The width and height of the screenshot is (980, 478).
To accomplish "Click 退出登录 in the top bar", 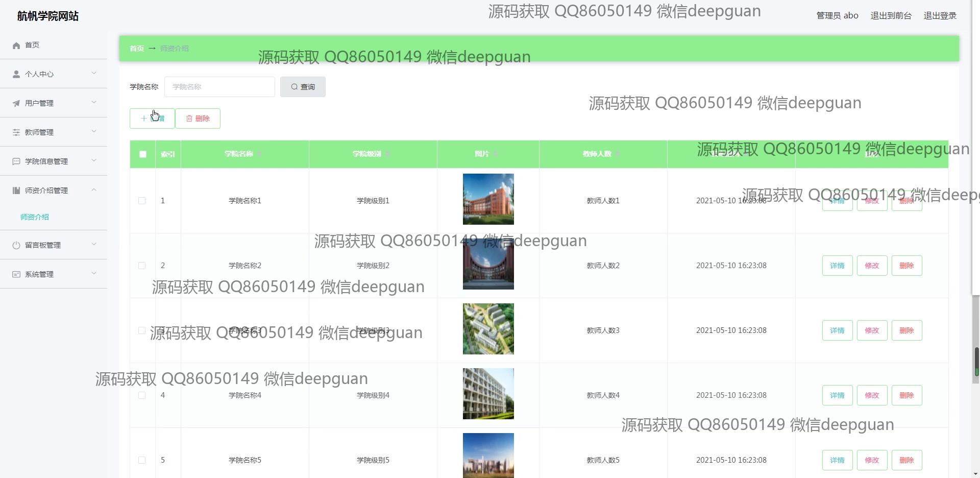I will pyautogui.click(x=940, y=16).
